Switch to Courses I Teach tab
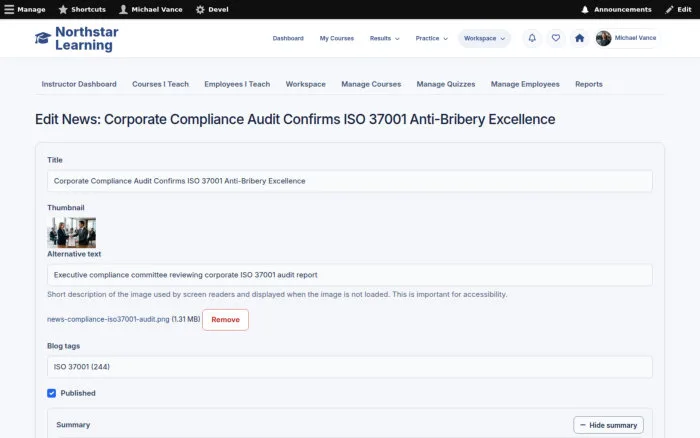Screen dimensions: 700x438 (160, 84)
